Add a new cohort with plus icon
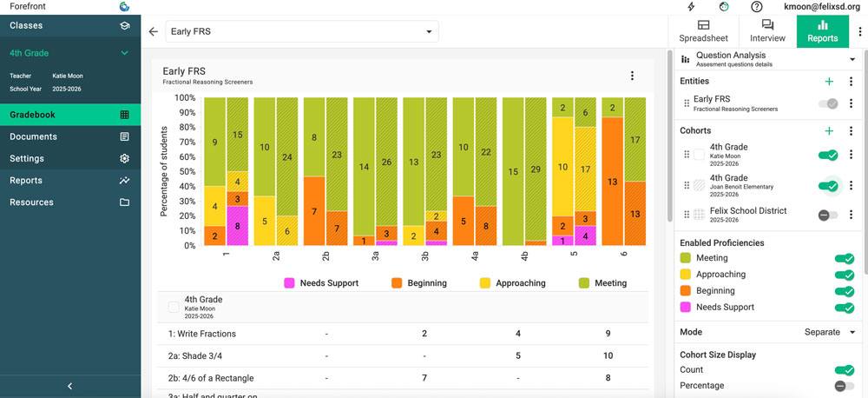The width and height of the screenshot is (868, 398). coord(829,131)
